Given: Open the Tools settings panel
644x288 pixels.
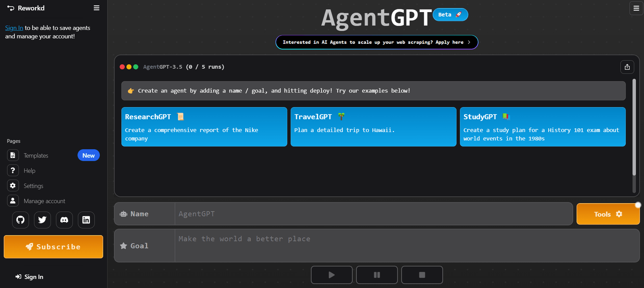Looking at the screenshot, I should pos(608,214).
